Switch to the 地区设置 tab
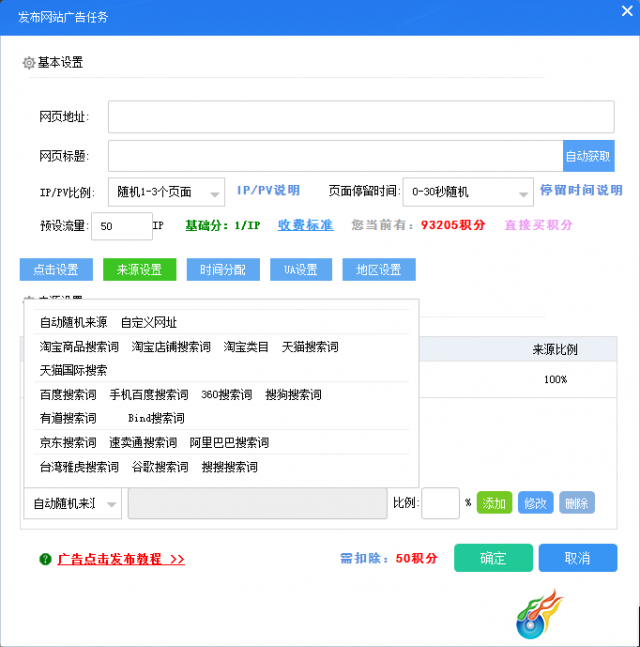 pyautogui.click(x=379, y=269)
